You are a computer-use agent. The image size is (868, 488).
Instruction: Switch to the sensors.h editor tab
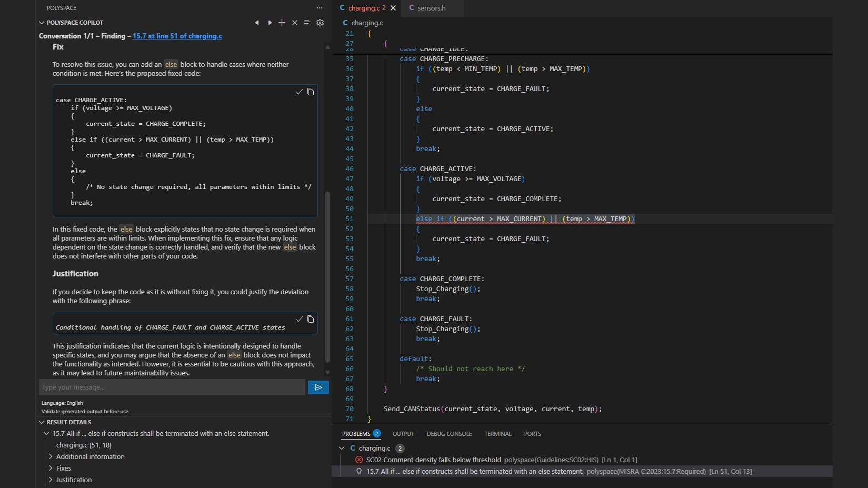click(x=431, y=8)
